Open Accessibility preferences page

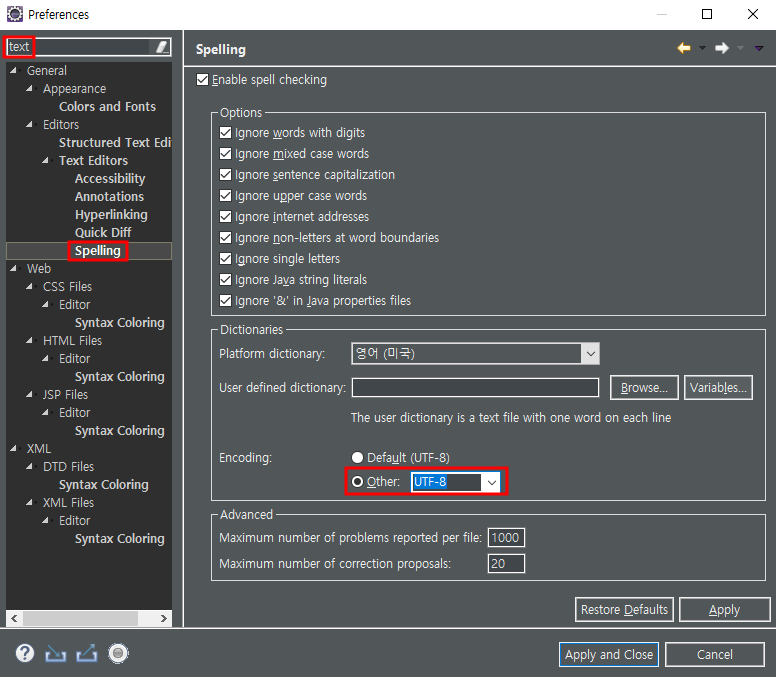pos(110,179)
